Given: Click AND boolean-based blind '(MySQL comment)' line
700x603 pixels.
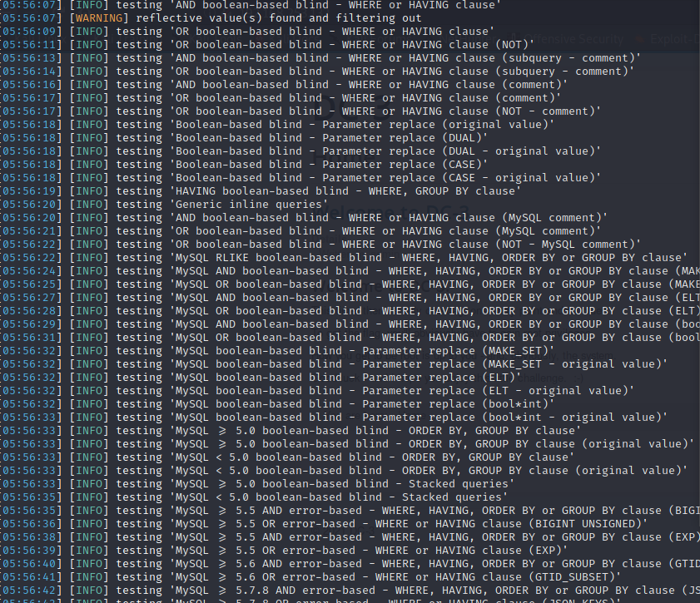Looking at the screenshot, I should point(304,218).
